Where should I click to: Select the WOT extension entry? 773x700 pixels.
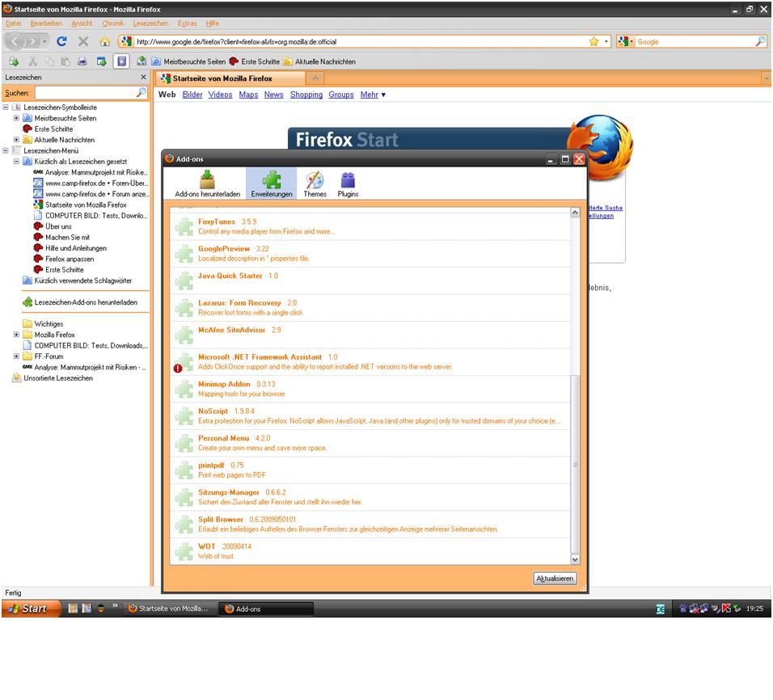coord(370,551)
